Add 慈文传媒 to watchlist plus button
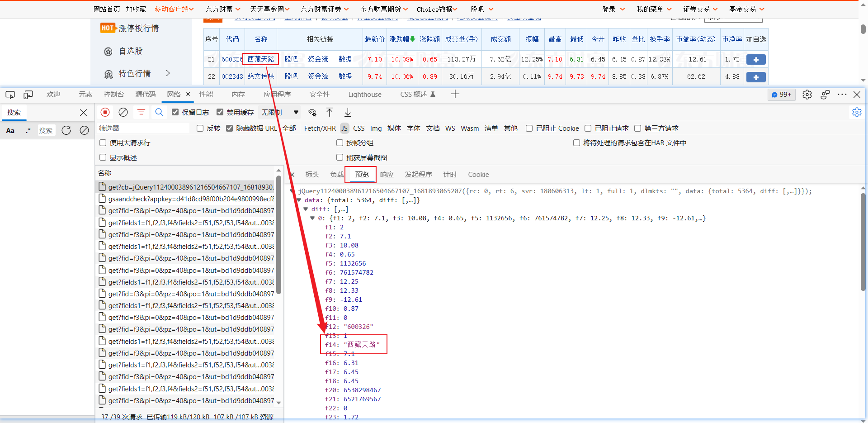Screen dimensions: 868x423 point(756,77)
